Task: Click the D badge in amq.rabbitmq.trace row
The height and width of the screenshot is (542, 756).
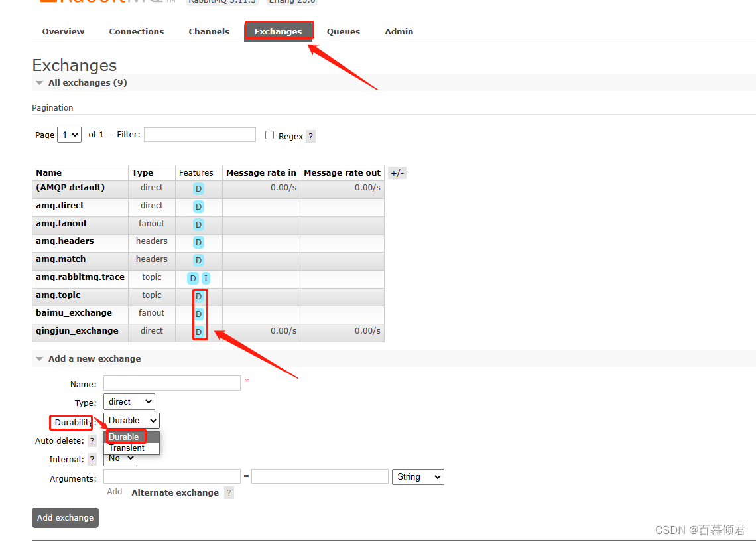Action: (193, 278)
